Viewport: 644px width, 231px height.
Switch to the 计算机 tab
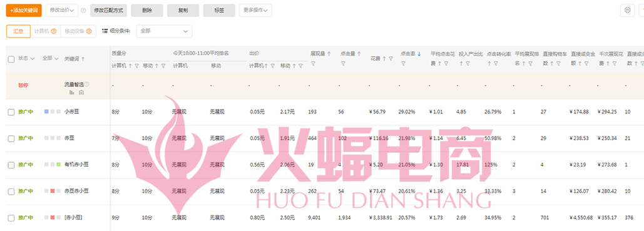(x=45, y=31)
